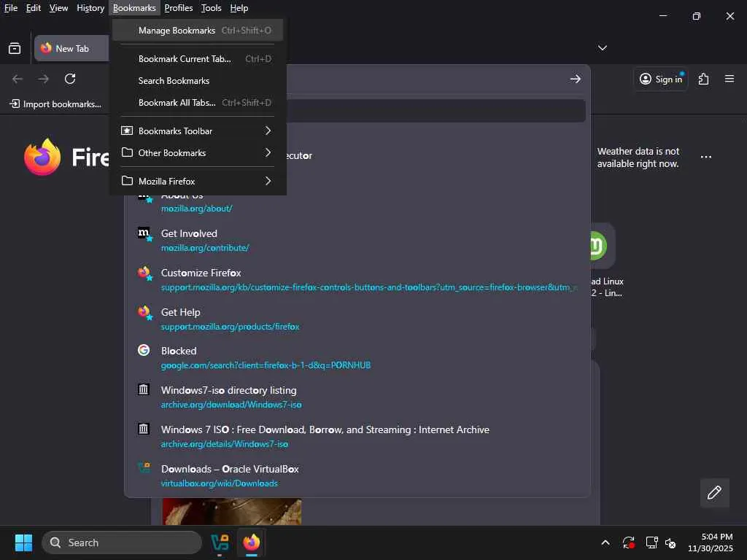Select Bookmark Current Tab menu entry

click(198, 59)
